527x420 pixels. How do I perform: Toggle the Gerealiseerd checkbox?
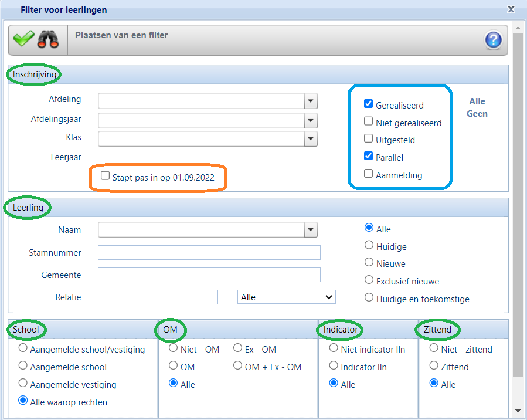[x=368, y=104]
